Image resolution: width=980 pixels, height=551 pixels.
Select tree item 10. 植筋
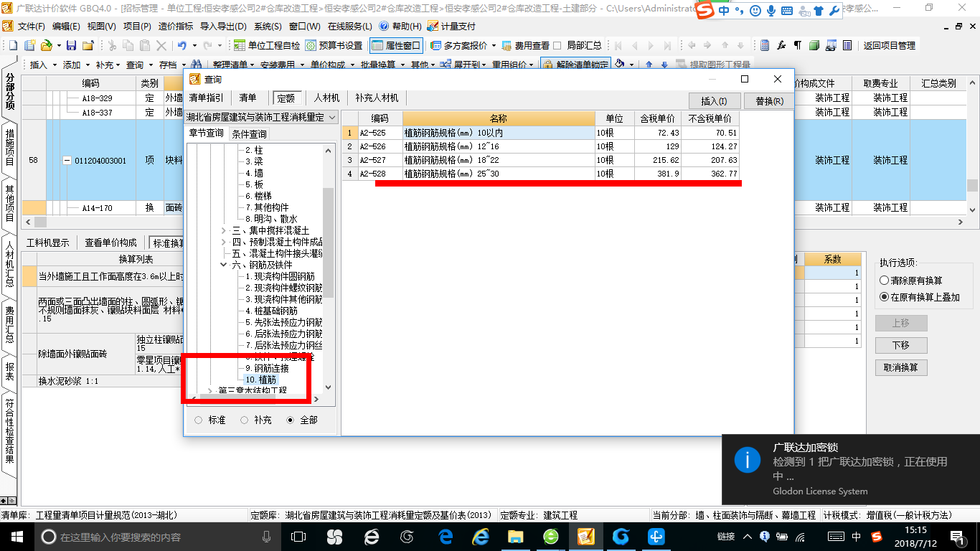260,380
